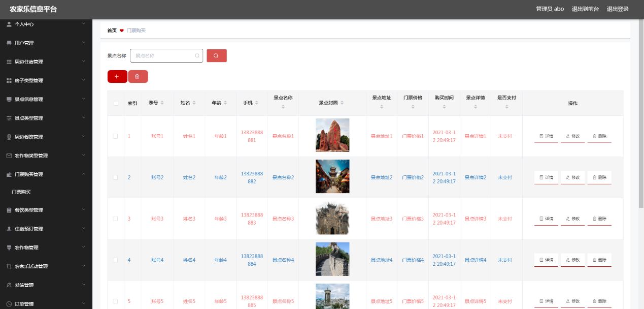Click 修改 for row 账号2
Image resolution: width=644 pixels, height=309 pixels.
pyautogui.click(x=572, y=177)
